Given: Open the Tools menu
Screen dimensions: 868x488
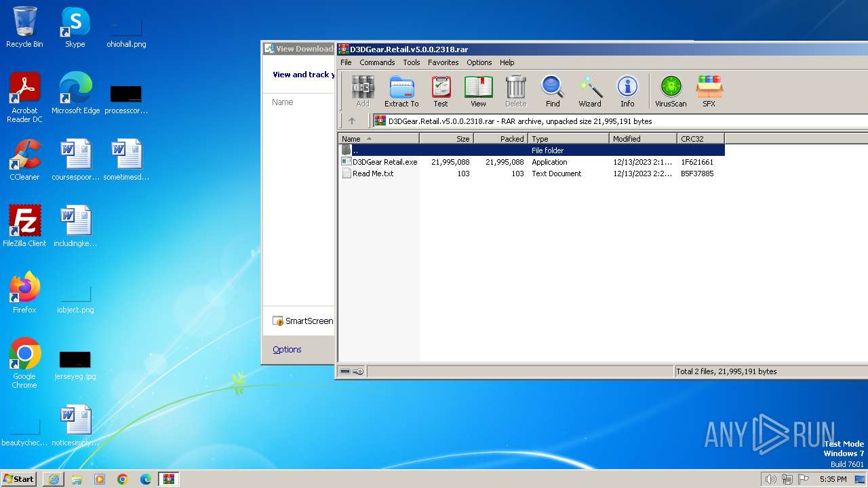Looking at the screenshot, I should (x=412, y=62).
